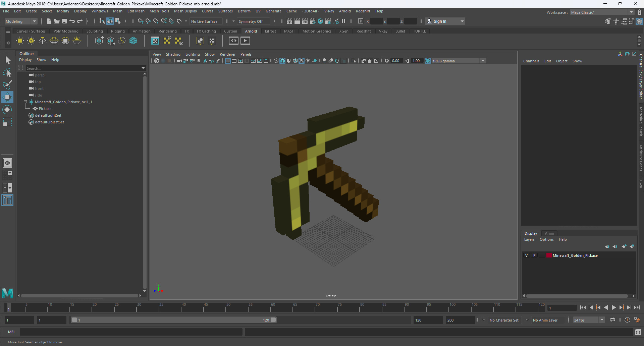Screen dimensions: 644x346
Task: Switch to the Rendering shelf tab
Action: [168, 31]
